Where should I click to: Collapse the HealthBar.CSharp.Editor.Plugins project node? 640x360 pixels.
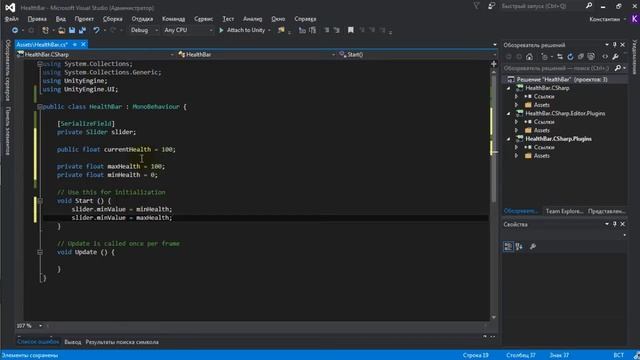pyautogui.click(x=509, y=113)
